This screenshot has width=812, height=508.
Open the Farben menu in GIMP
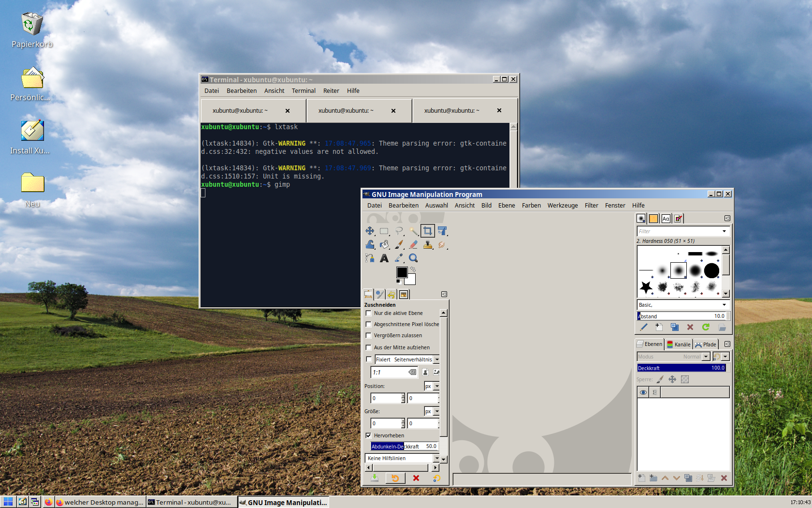[x=531, y=205]
